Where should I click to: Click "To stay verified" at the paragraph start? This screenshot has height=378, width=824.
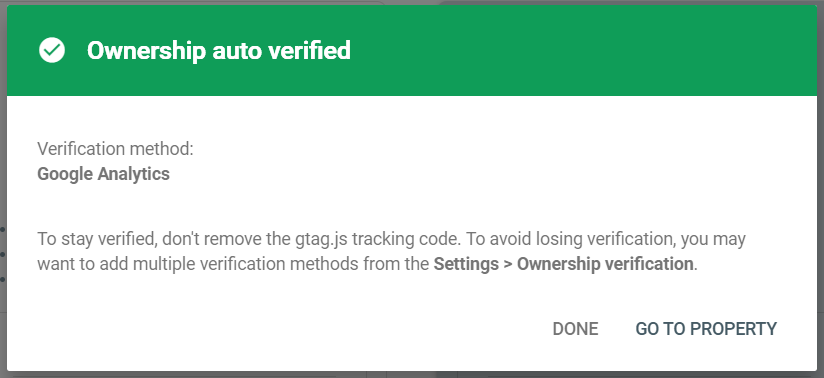tap(97, 239)
